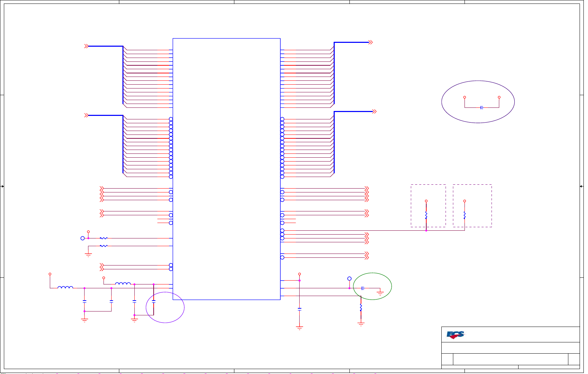Select capacitor inside the green ellipse
The height and width of the screenshot is (374, 588).
(x=363, y=288)
